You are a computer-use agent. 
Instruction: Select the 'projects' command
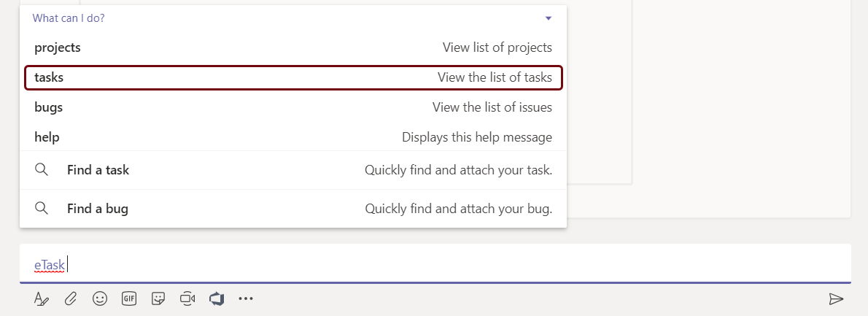click(x=58, y=47)
